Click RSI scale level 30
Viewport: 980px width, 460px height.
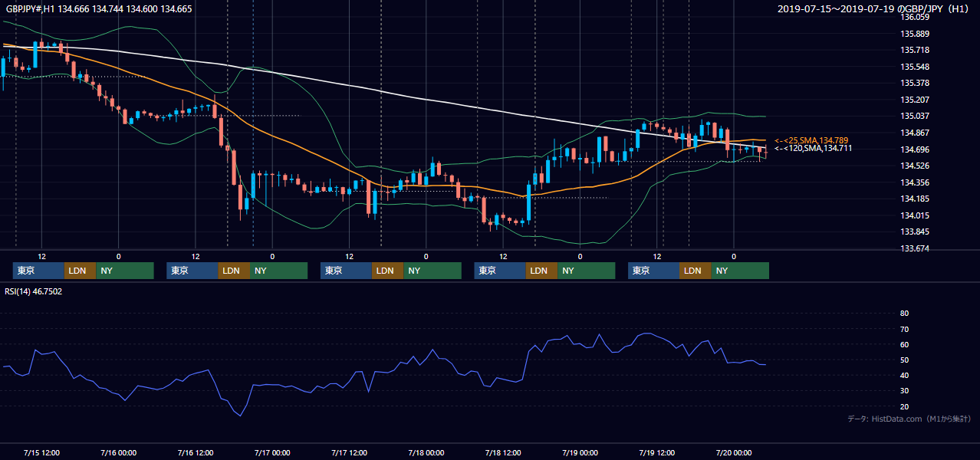point(904,391)
